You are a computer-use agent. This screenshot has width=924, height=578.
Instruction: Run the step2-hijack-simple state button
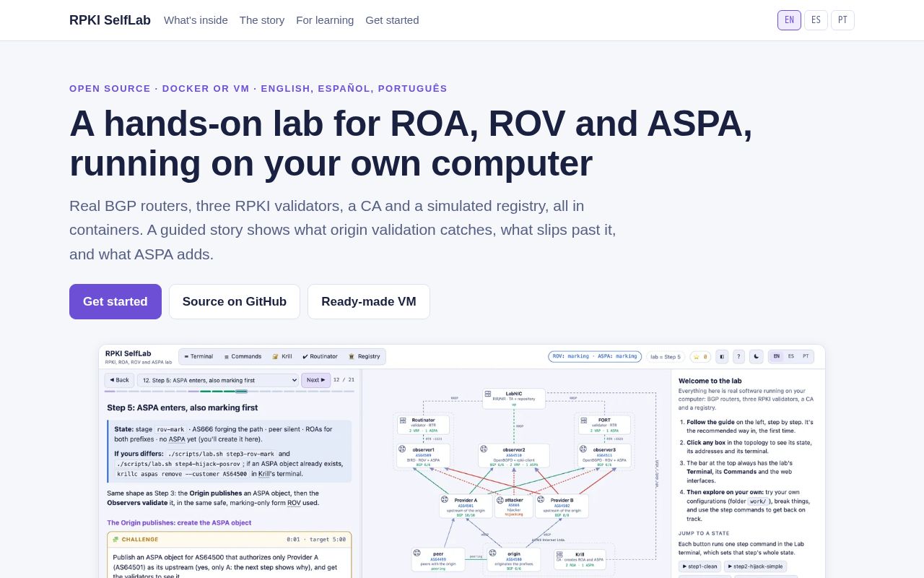click(755, 566)
